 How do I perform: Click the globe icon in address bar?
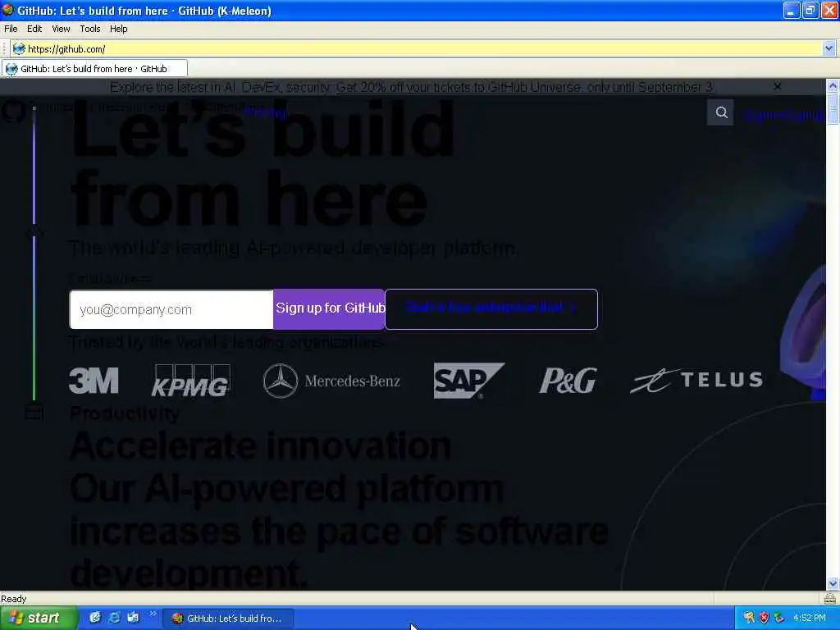pos(19,48)
